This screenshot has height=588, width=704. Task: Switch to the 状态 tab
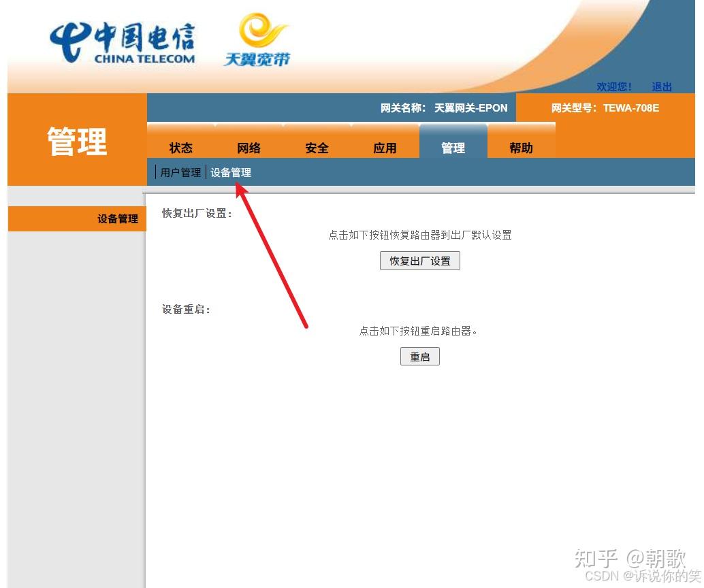(180, 148)
